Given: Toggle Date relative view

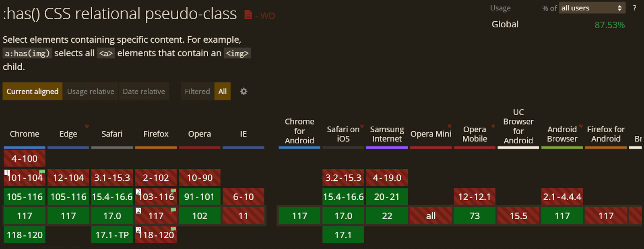Looking at the screenshot, I should pos(144,91).
